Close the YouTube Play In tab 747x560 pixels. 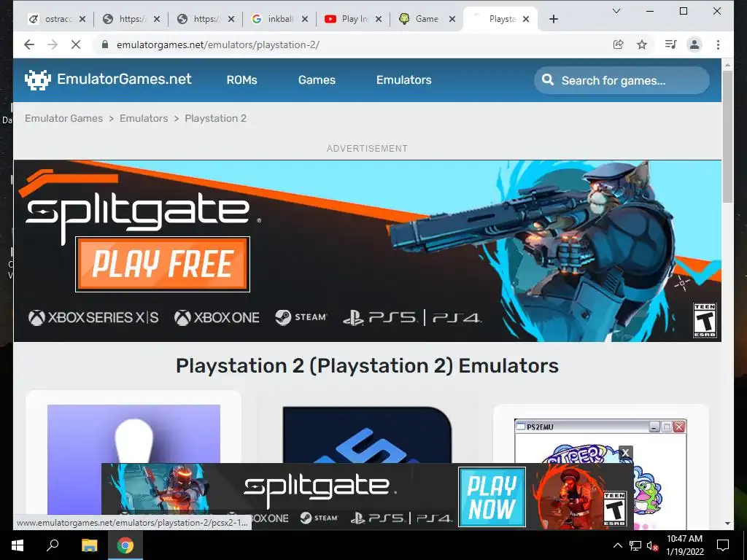379,19
